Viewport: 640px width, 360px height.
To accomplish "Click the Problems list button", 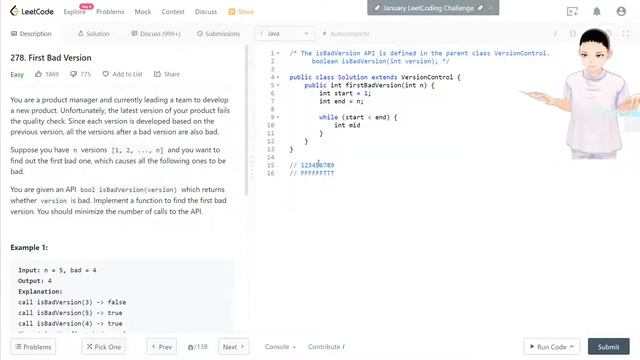I will coord(33,347).
